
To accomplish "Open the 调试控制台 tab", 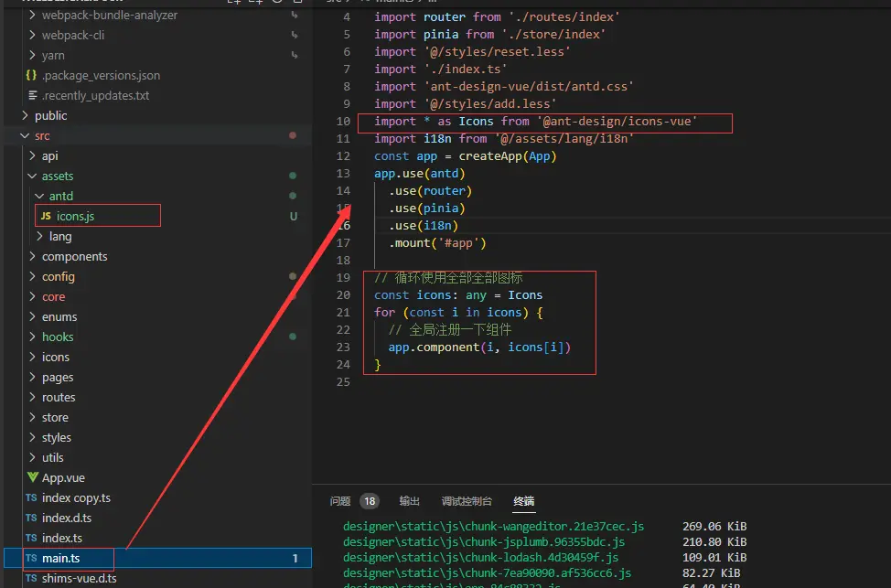I will click(467, 501).
